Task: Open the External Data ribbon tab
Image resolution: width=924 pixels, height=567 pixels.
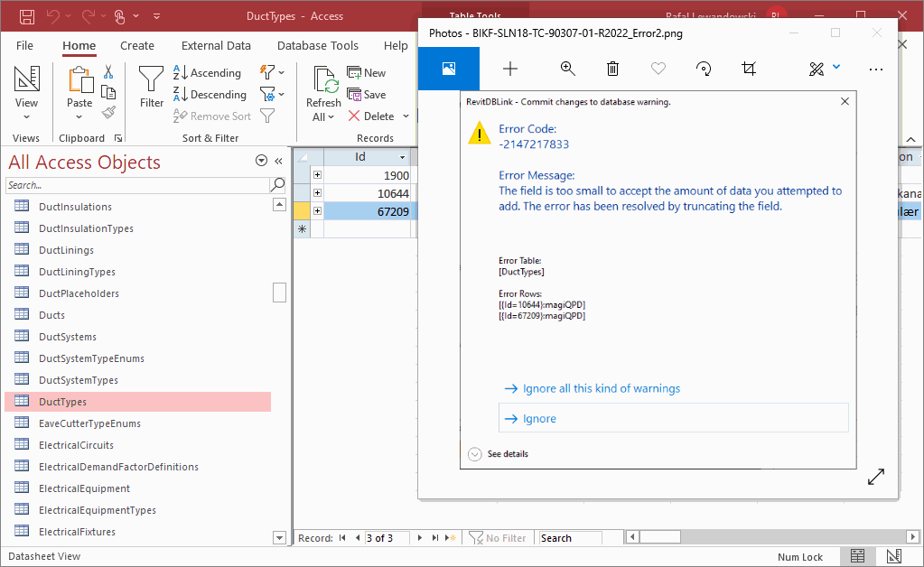Action: (216, 45)
